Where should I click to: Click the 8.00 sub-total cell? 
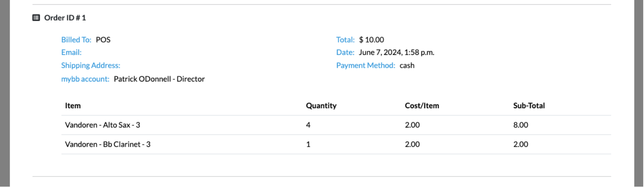coord(521,125)
